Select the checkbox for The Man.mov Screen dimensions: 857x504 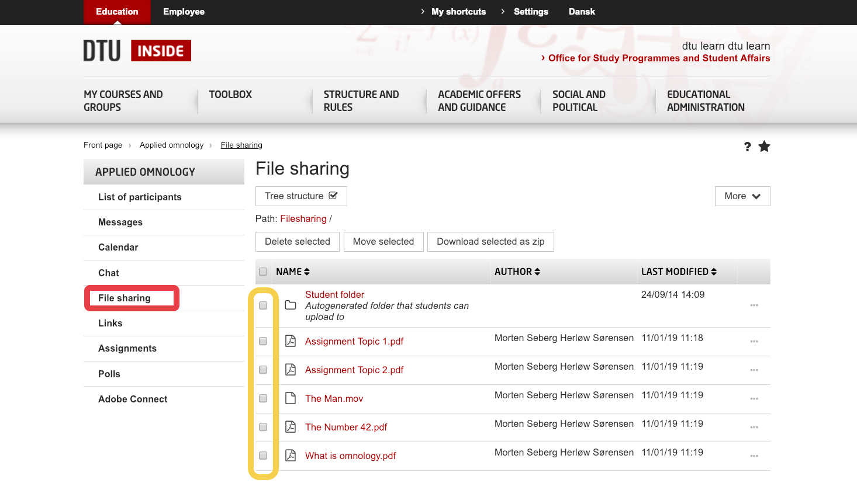click(x=263, y=398)
